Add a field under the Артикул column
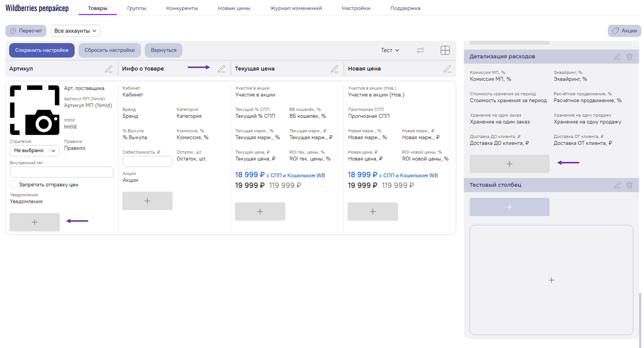 35,222
